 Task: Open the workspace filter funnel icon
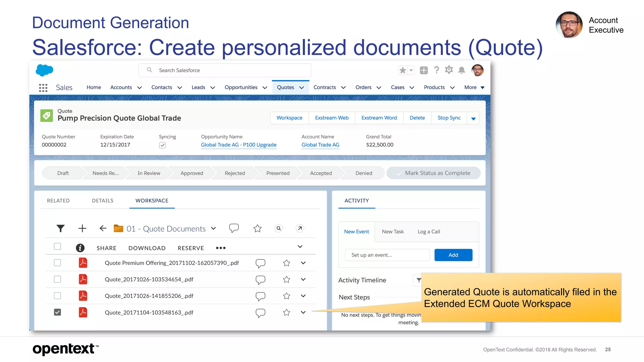click(x=60, y=228)
